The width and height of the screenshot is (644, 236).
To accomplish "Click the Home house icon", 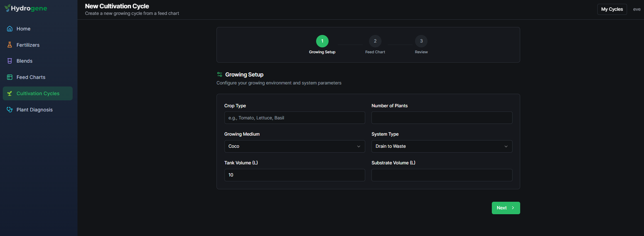I will [x=10, y=29].
